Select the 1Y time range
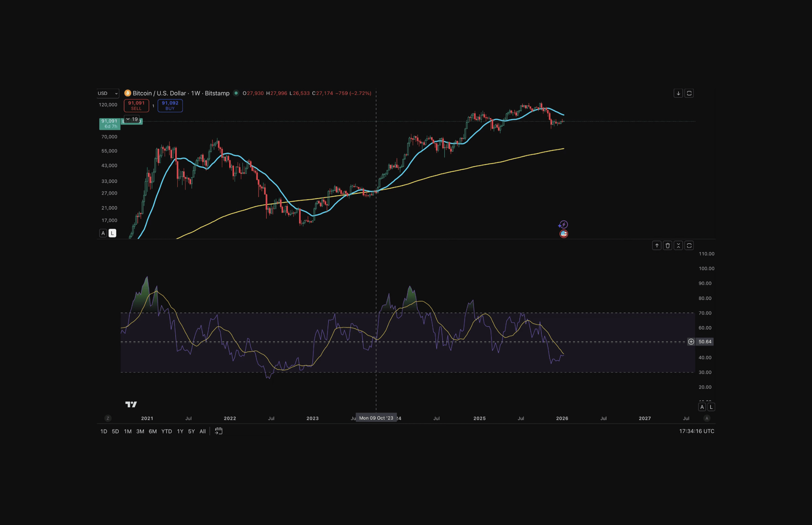Screen dimensions: 812x525 [x=180, y=431]
